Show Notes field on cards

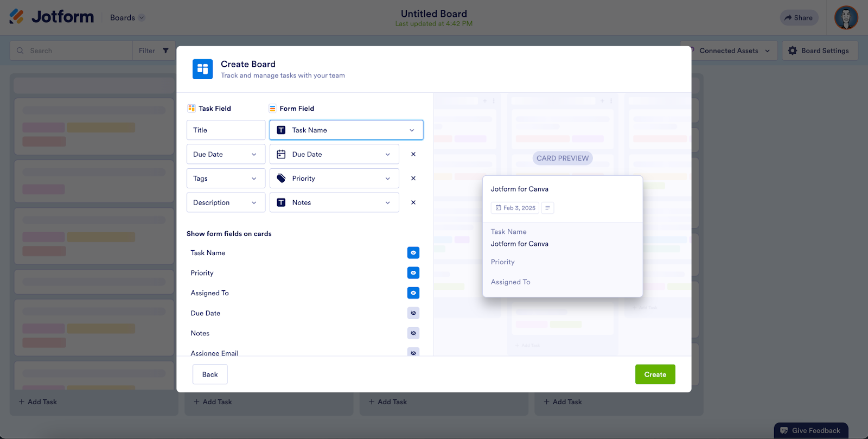(413, 333)
